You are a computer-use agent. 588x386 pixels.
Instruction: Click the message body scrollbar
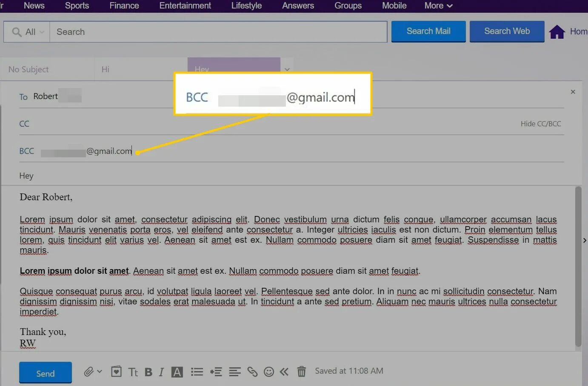tap(578, 266)
